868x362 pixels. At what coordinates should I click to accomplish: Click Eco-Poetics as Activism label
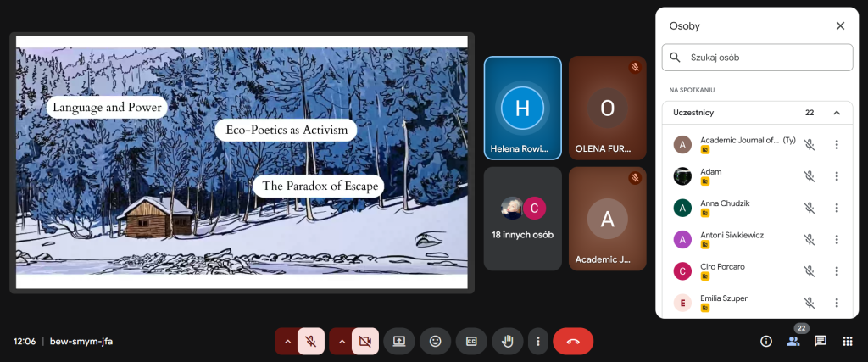pyautogui.click(x=287, y=130)
